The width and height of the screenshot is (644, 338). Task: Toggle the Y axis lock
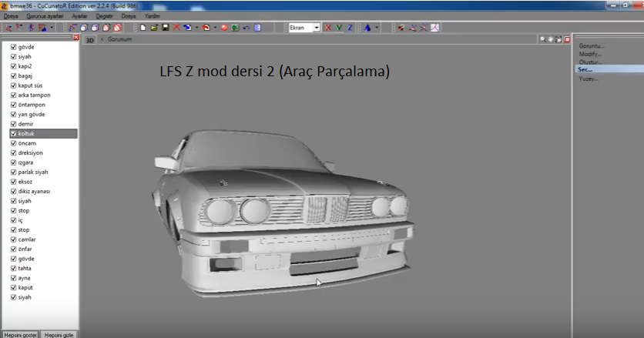click(339, 28)
